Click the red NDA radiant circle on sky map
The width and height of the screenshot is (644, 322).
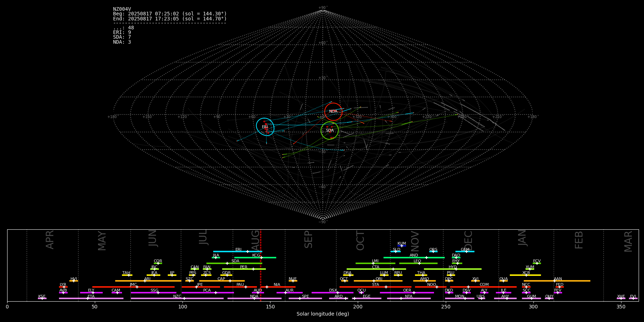click(x=333, y=112)
